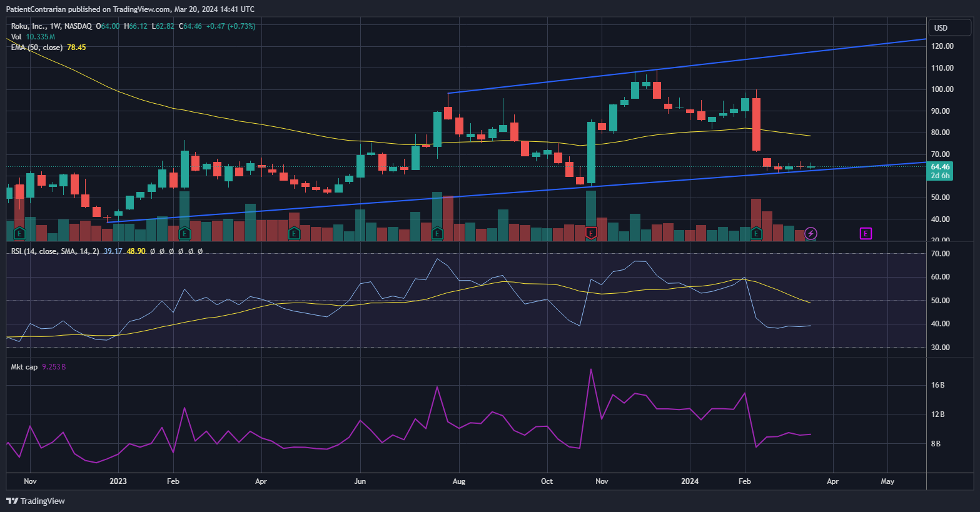980x512 pixels.
Task: Click the 8 B market cap axis label
Action: [x=936, y=444]
